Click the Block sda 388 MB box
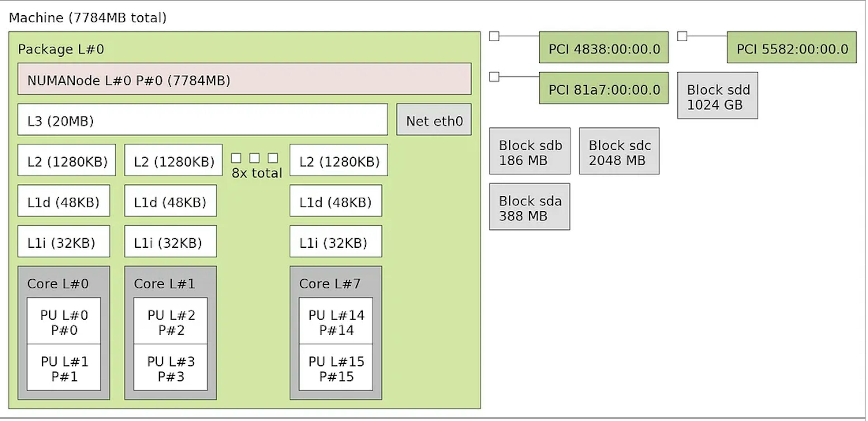Image resolution: width=868 pixels, height=421 pixels. click(530, 207)
